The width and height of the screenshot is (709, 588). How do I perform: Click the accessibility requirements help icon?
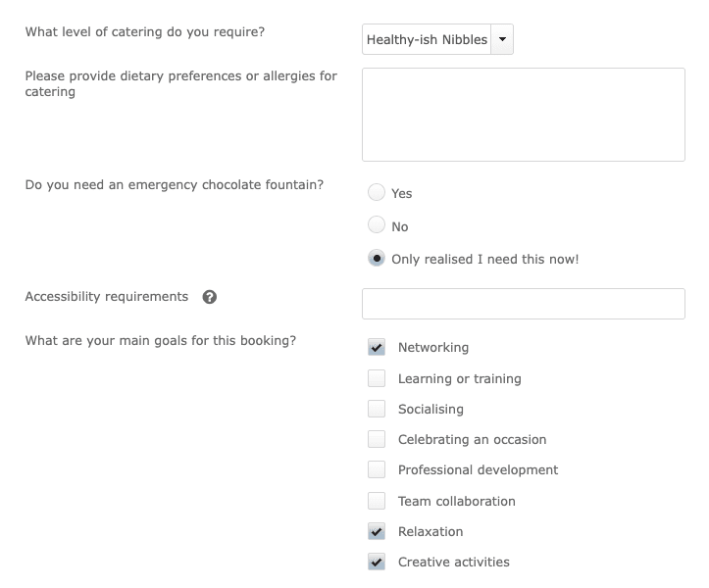coord(210,297)
